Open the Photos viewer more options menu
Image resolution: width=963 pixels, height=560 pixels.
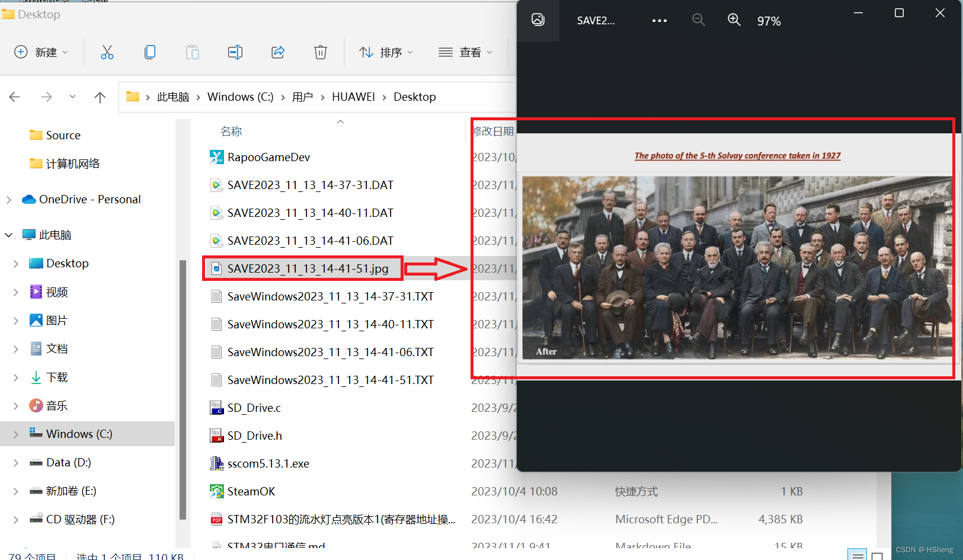click(x=660, y=20)
